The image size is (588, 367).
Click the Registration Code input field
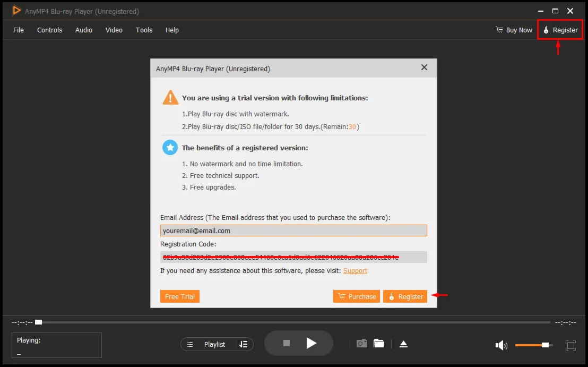pyautogui.click(x=293, y=257)
